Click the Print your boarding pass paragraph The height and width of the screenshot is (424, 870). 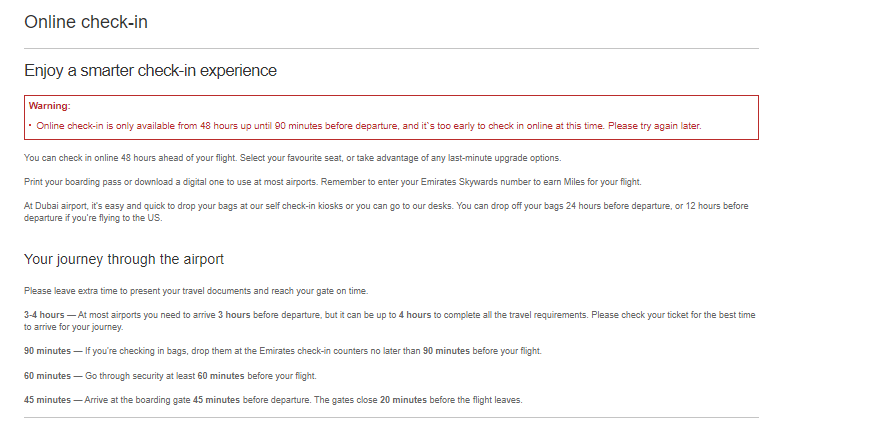(332, 182)
